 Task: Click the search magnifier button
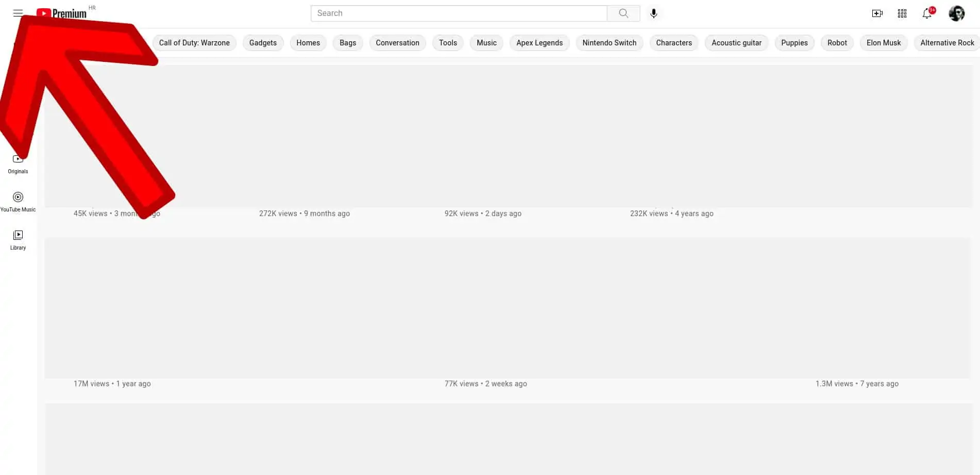coord(623,13)
